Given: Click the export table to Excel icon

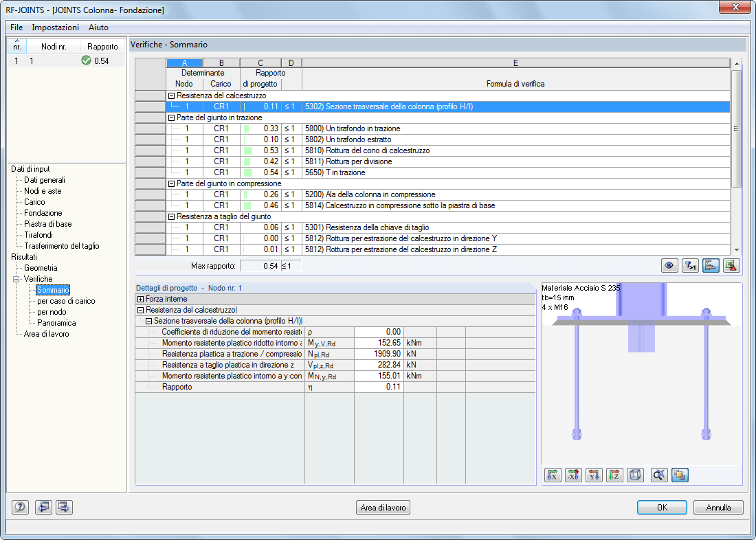Looking at the screenshot, I should (731, 266).
